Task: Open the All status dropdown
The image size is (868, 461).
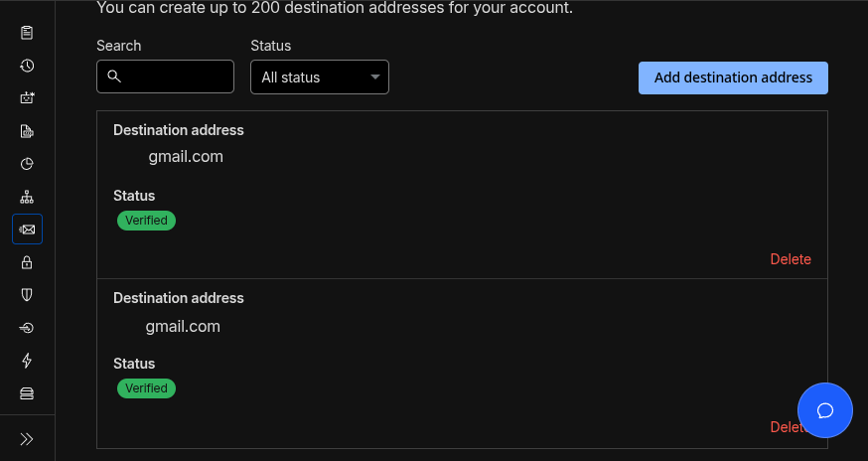Action: tap(319, 77)
